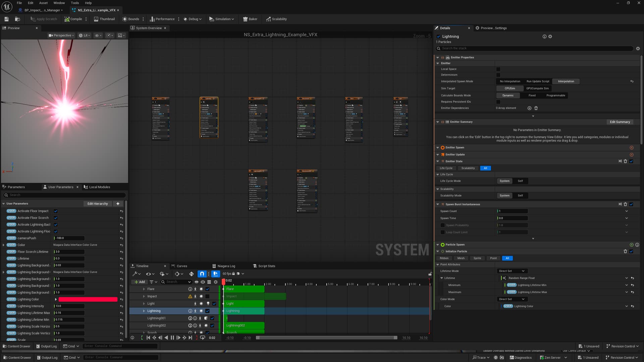Expand the Impact track in timeline
644x362 pixels.
[x=144, y=296]
